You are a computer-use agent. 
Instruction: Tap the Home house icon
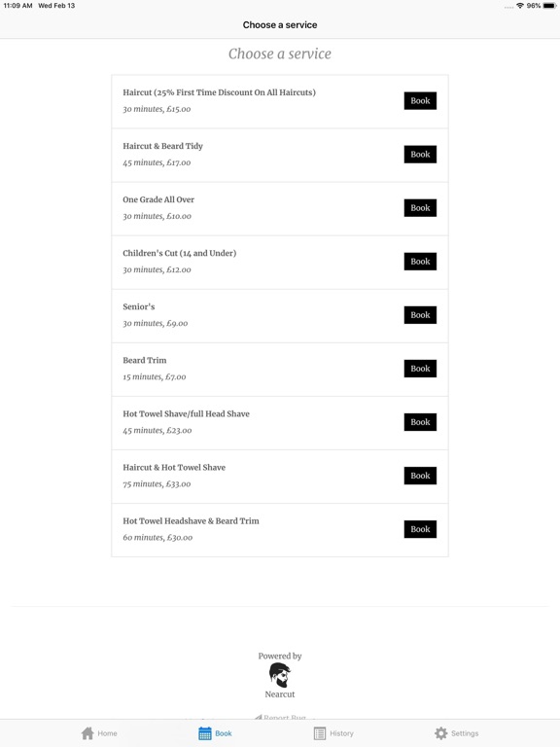(87, 732)
